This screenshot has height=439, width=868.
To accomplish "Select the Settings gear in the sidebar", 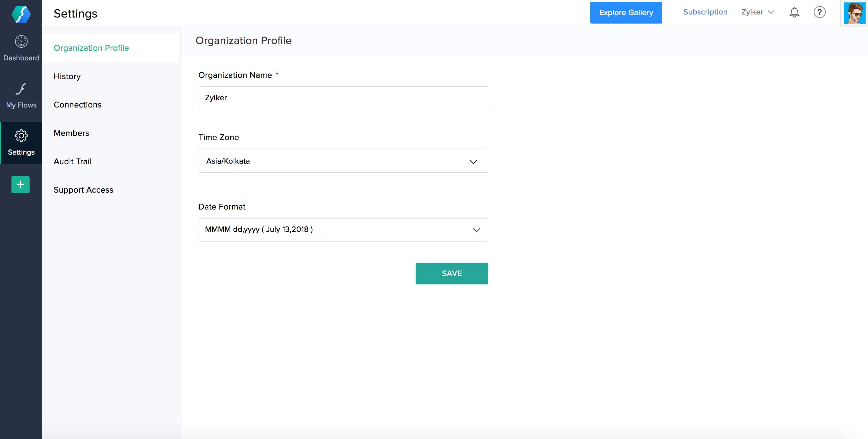I will tap(21, 143).
